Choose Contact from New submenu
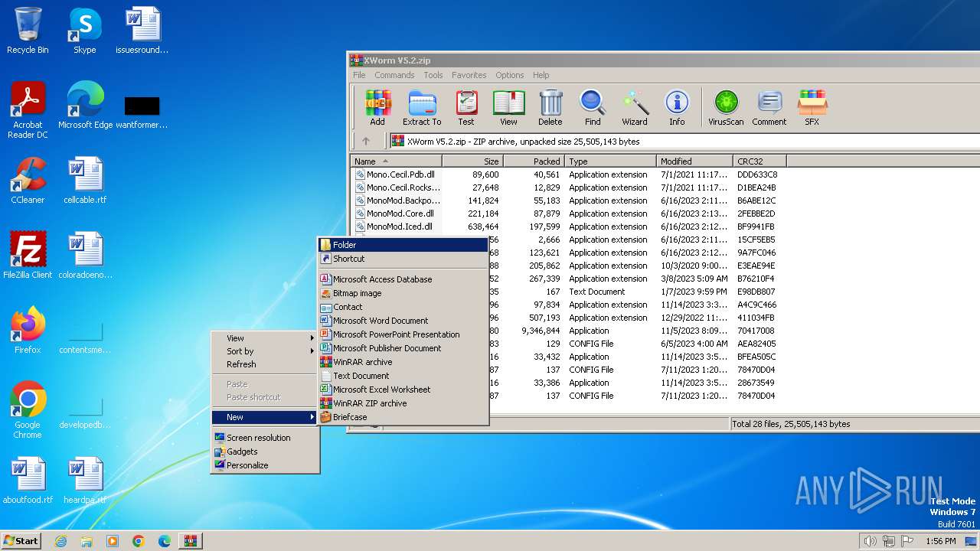This screenshot has height=551, width=980. click(x=403, y=307)
